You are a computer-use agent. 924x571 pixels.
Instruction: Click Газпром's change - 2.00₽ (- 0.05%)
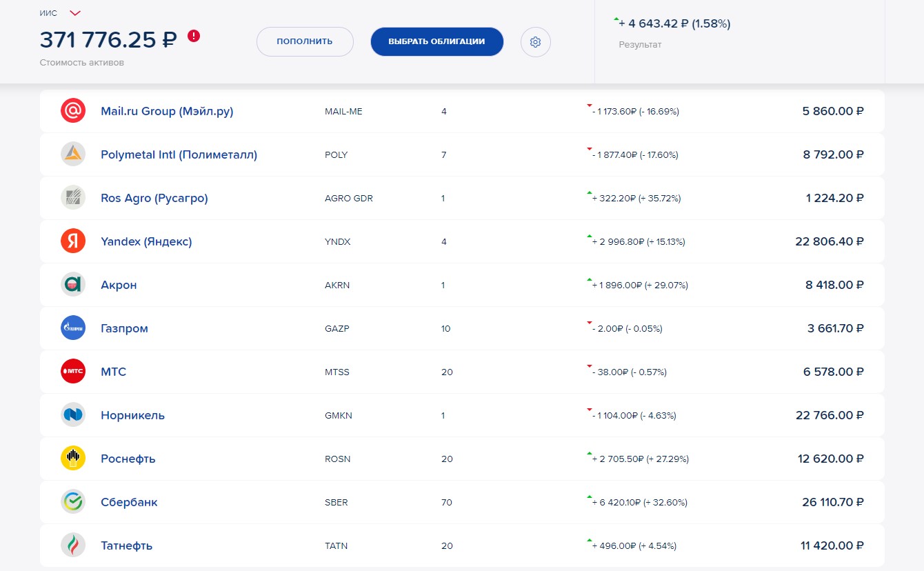click(x=627, y=328)
